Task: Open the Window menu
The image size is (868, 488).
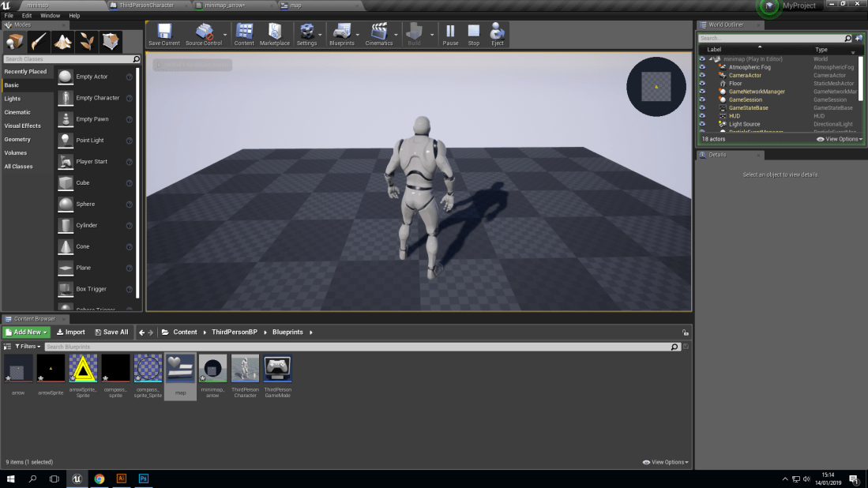Action: [50, 15]
